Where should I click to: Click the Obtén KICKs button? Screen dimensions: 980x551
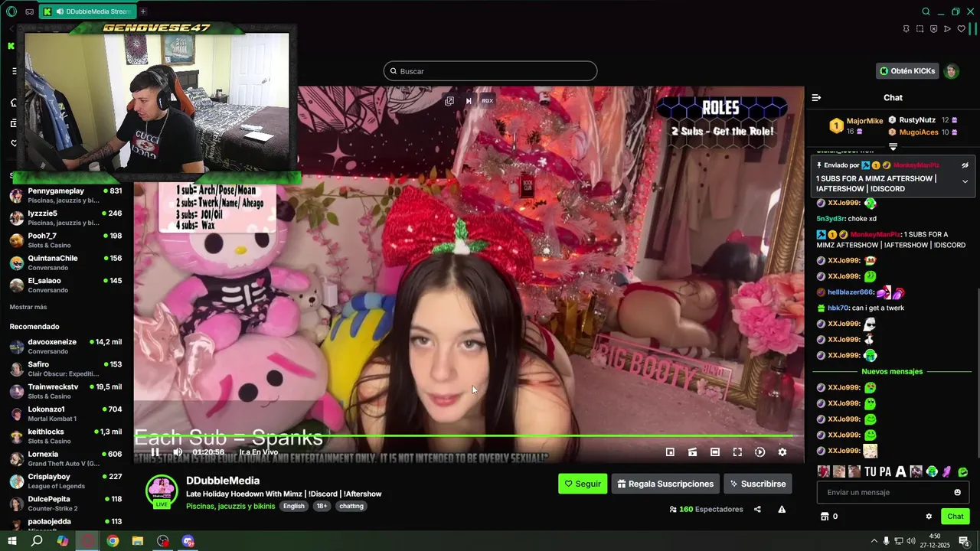(907, 71)
